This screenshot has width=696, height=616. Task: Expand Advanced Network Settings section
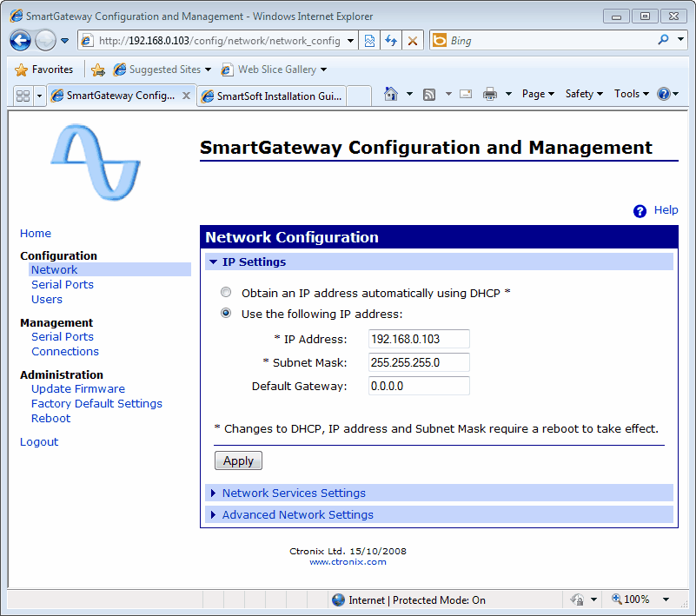click(439, 514)
